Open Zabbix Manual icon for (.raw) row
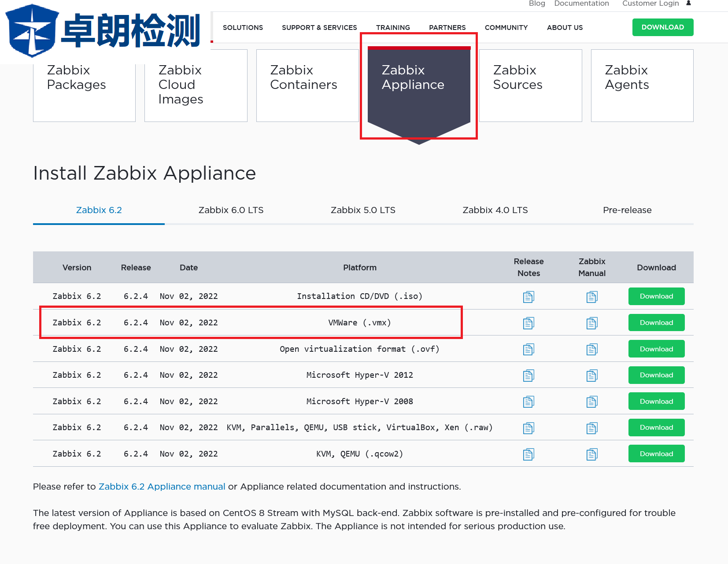This screenshot has height=564, width=728. [x=592, y=428]
